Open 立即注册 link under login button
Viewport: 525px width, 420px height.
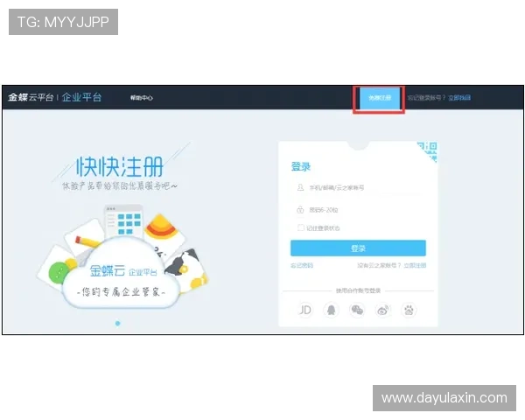(415, 265)
